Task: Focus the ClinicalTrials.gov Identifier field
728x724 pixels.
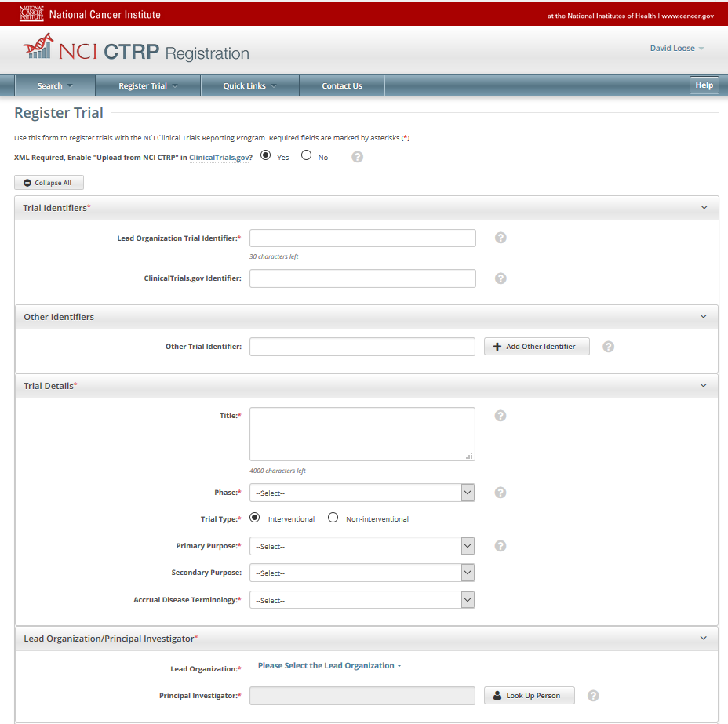Action: click(362, 278)
